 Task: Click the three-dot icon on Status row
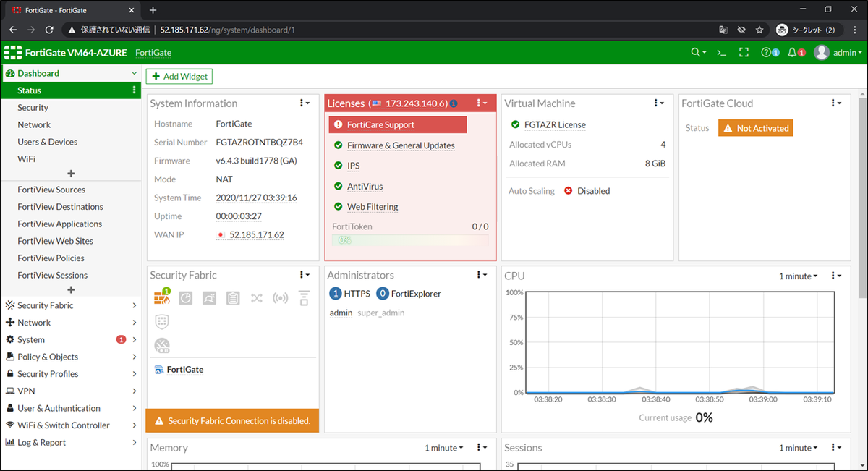(135, 90)
